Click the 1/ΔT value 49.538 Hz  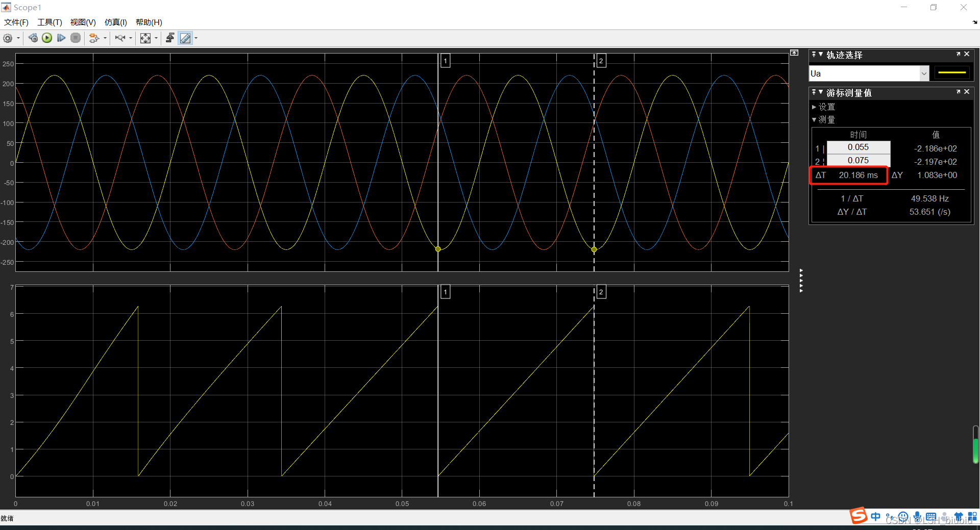coord(930,199)
